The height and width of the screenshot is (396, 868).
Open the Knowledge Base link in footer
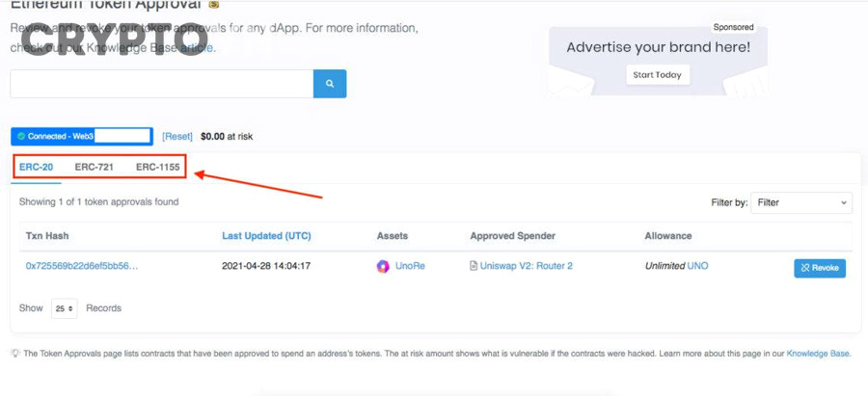click(818, 354)
